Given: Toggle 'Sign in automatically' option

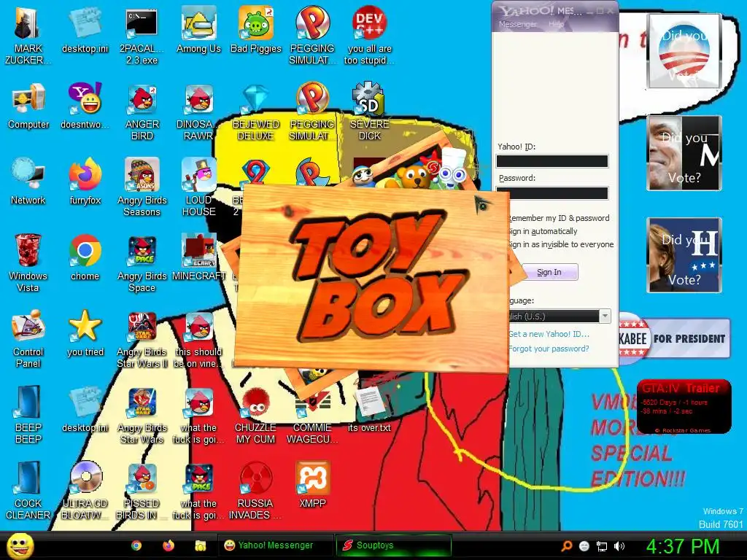Looking at the screenshot, I should 543,231.
